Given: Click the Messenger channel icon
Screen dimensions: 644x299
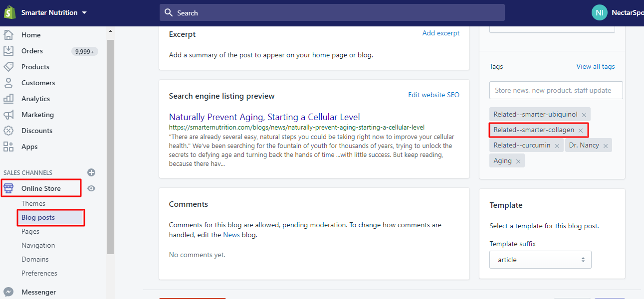Looking at the screenshot, I should 8,292.
